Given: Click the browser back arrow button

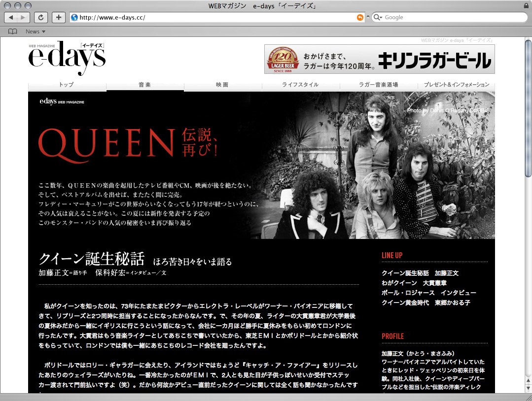Looking at the screenshot, I should 11,17.
